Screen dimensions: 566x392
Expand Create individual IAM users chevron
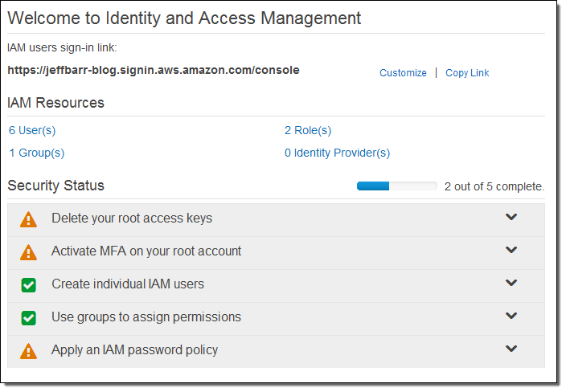tap(511, 284)
